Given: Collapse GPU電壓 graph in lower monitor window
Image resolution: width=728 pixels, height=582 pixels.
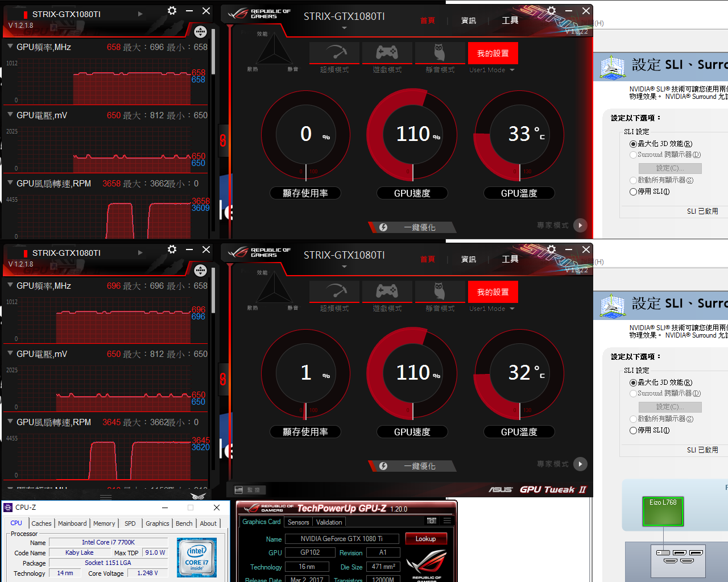Looking at the screenshot, I should pyautogui.click(x=10, y=354).
